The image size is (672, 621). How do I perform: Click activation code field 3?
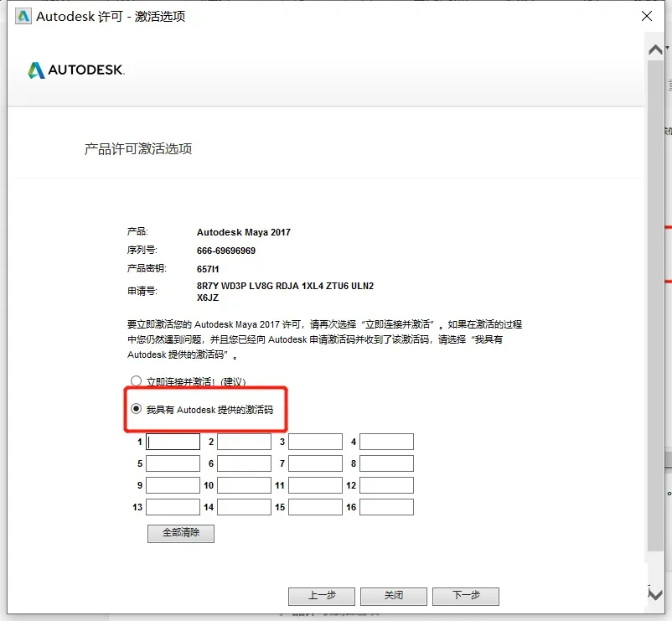pos(315,442)
